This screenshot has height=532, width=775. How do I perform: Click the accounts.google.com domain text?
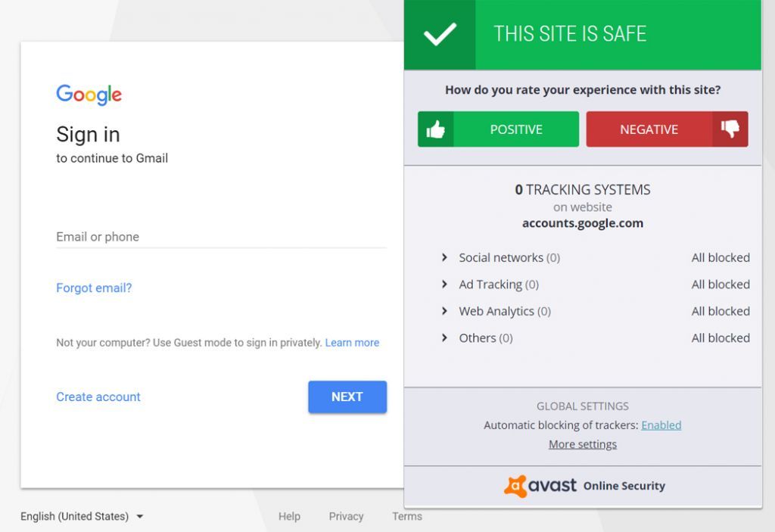point(583,223)
